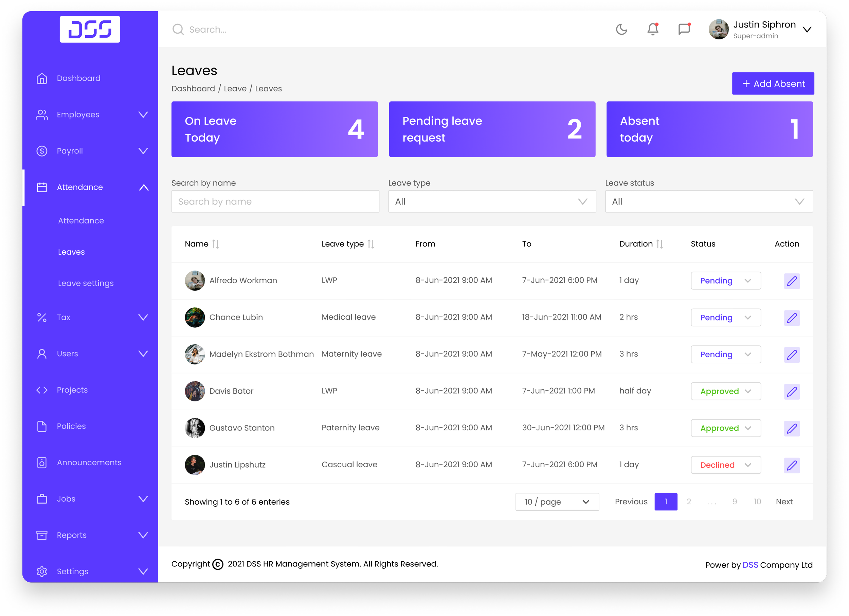Edit Chance Lubin's leave with pencil icon

click(792, 318)
